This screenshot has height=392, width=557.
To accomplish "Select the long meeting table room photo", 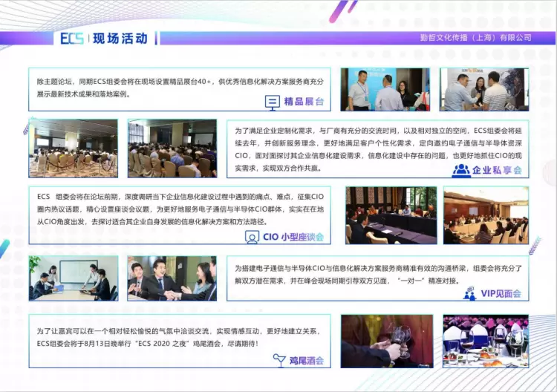I will (391, 215).
